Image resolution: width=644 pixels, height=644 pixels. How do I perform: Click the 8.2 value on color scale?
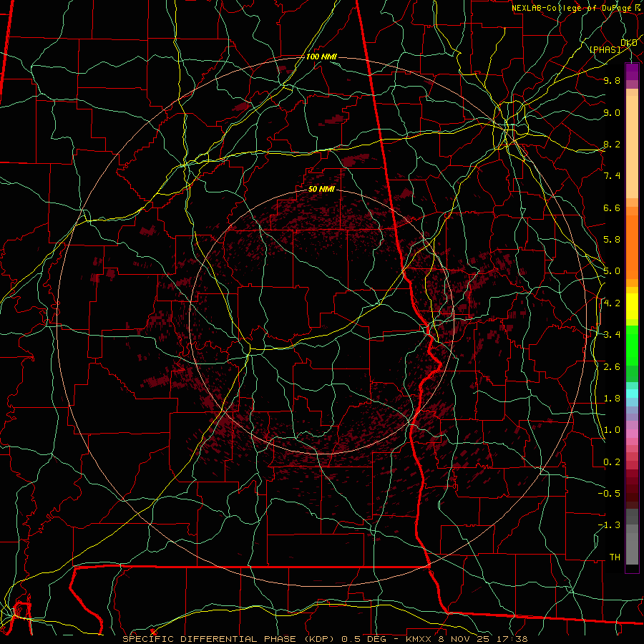[x=612, y=144]
